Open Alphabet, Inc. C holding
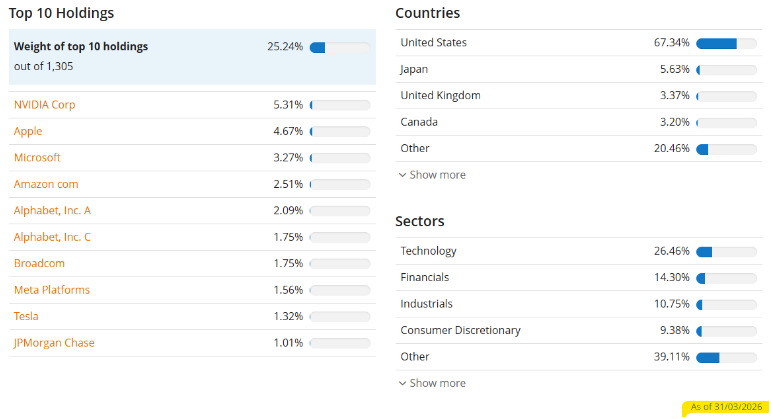 click(52, 237)
